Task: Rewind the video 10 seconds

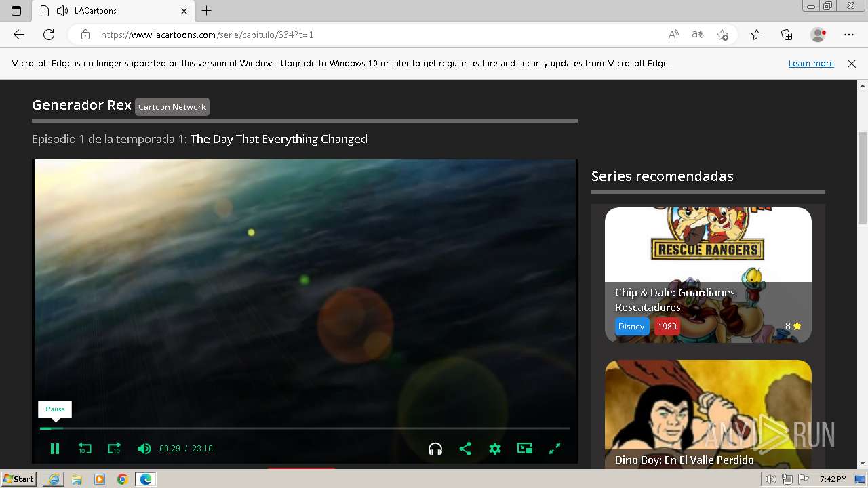Action: pos(85,449)
